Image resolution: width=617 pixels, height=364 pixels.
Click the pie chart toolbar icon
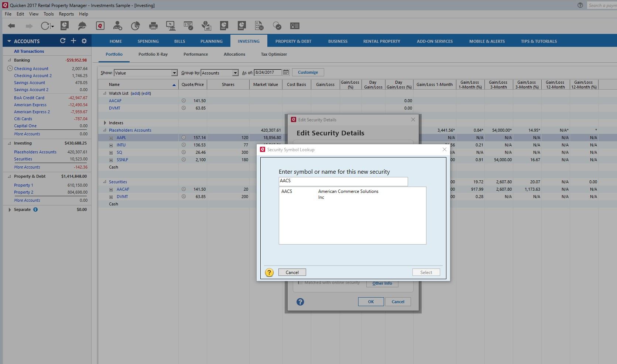coord(135,26)
